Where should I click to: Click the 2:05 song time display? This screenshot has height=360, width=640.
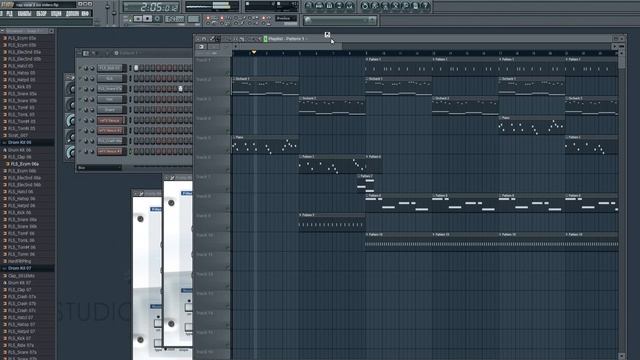pyautogui.click(x=151, y=7)
